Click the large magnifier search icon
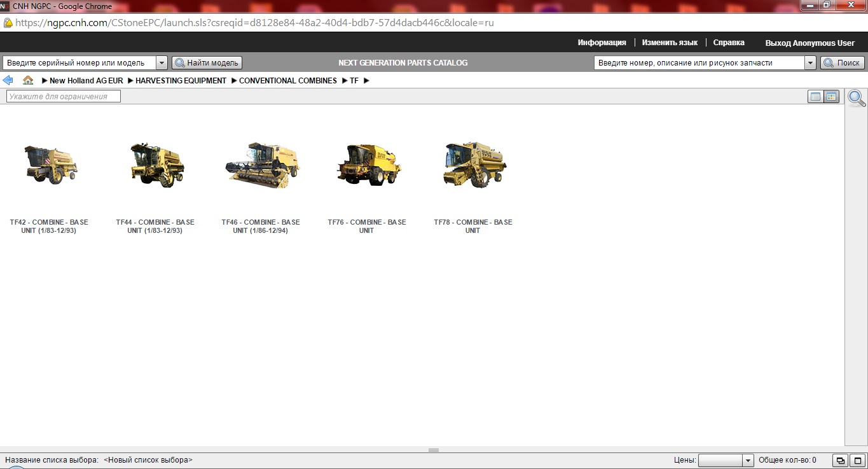The image size is (868, 469). pyautogui.click(x=857, y=98)
